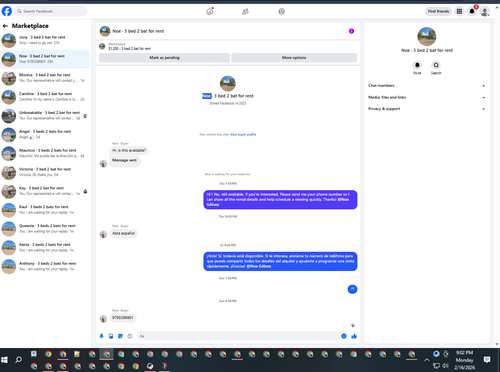
Task: Open the Friends icon in top navigation
Action: coord(245,12)
